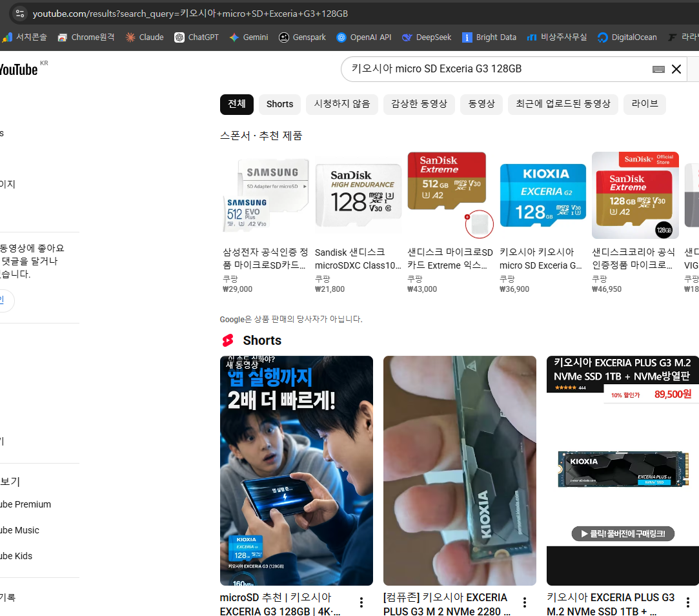Open the Gemini bookmark
This screenshot has width=699, height=616.
(x=248, y=37)
